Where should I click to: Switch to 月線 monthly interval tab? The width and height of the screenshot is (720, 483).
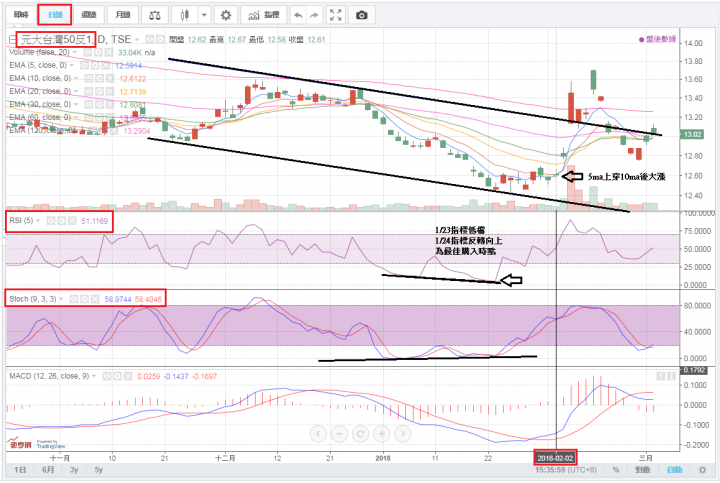123,15
